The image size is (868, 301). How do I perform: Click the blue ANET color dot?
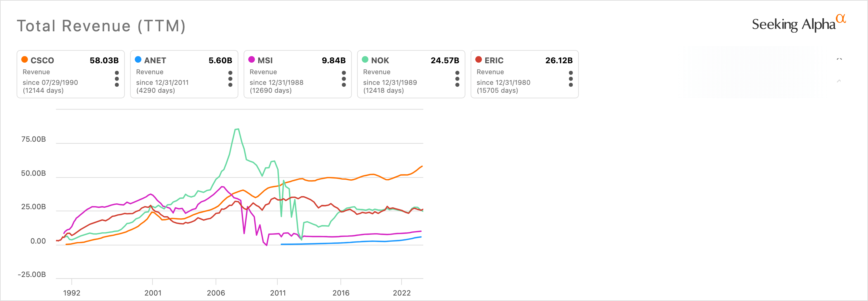138,60
